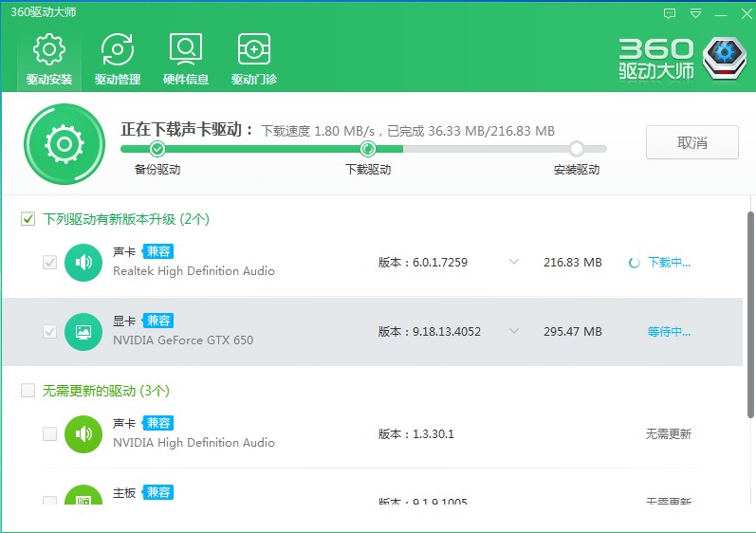Click the 取消 button

point(691,142)
